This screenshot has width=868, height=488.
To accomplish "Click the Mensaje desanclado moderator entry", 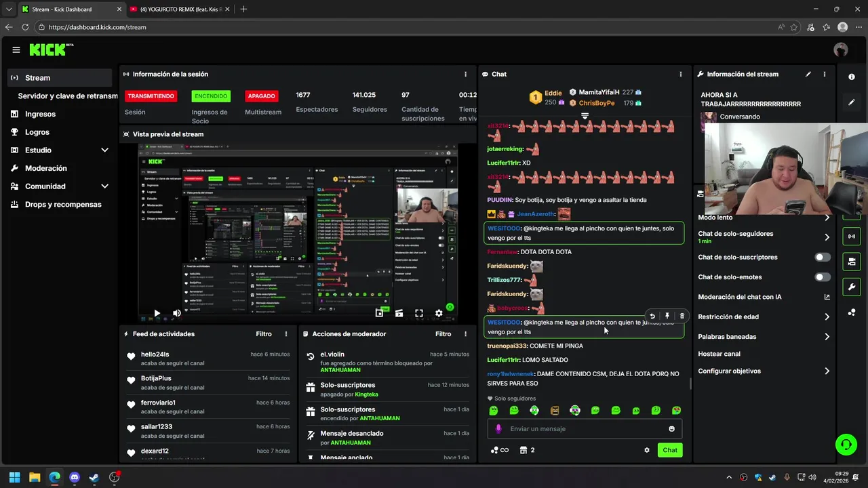I will click(387, 438).
